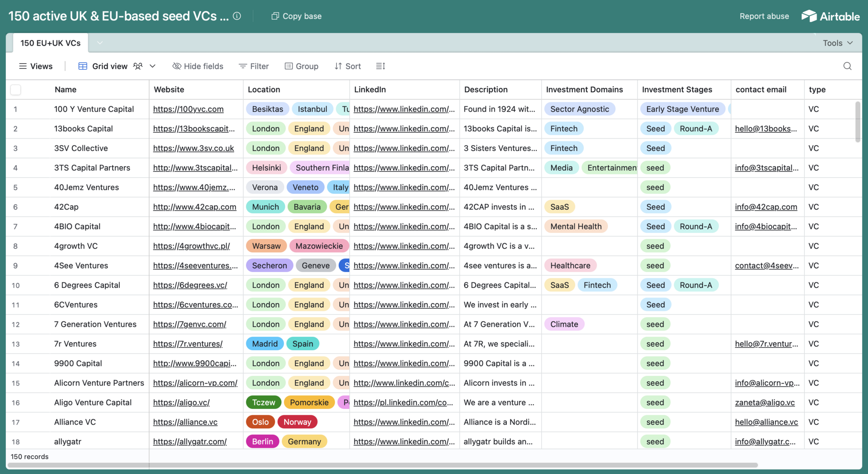Open the Tools dropdown menu
This screenshot has height=474, width=868.
(837, 43)
